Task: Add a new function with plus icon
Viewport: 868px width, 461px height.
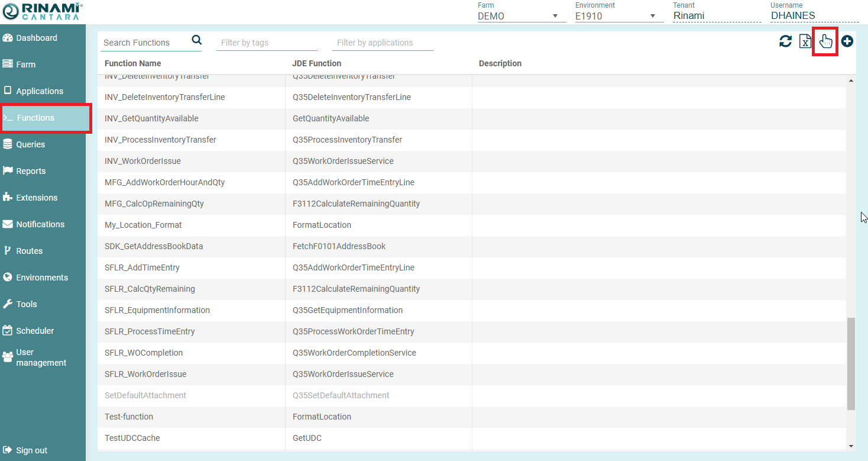Action: pos(847,41)
